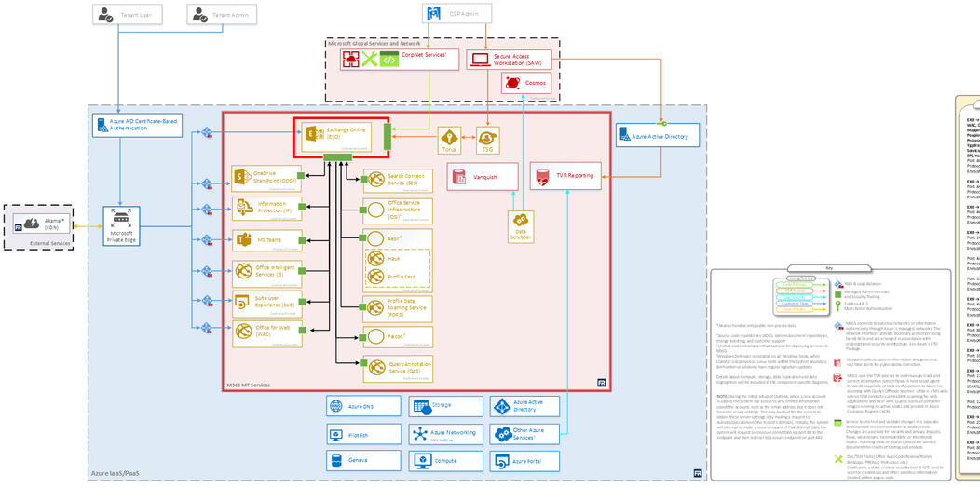Click the Falcon circle icon

tap(375, 337)
